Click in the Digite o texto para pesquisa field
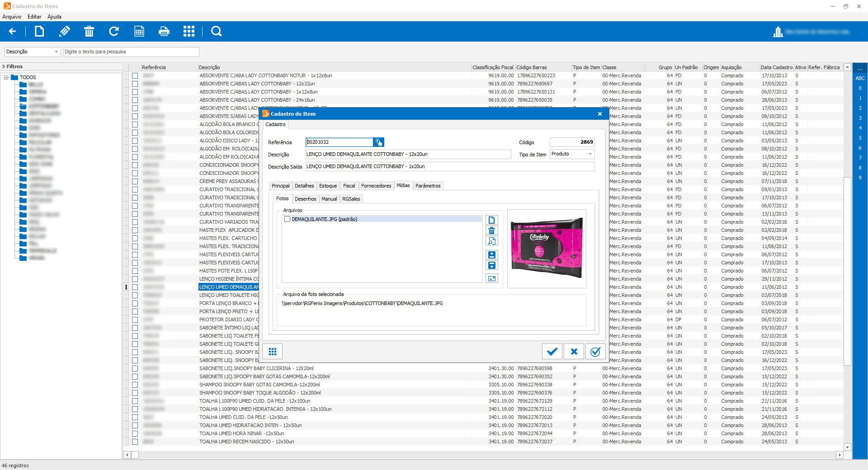 tap(131, 52)
